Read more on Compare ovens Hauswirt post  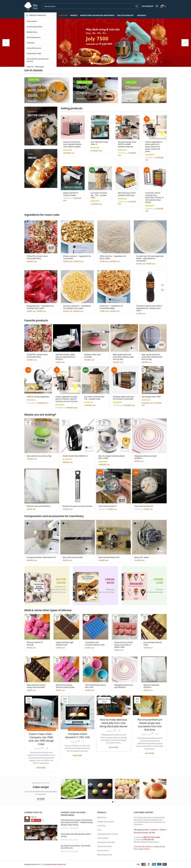(77, 755)
